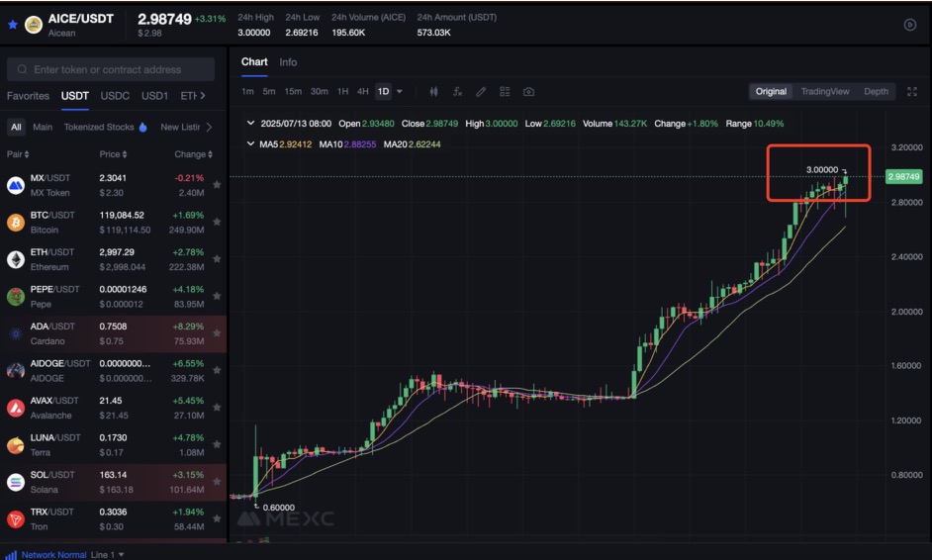Choose the Tokenized Stocks filter

(x=99, y=127)
